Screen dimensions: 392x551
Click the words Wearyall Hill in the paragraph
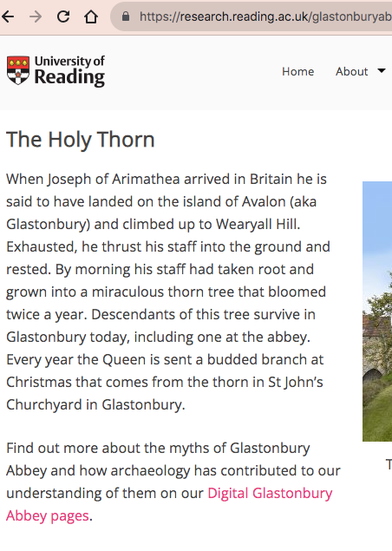pyautogui.click(x=258, y=224)
